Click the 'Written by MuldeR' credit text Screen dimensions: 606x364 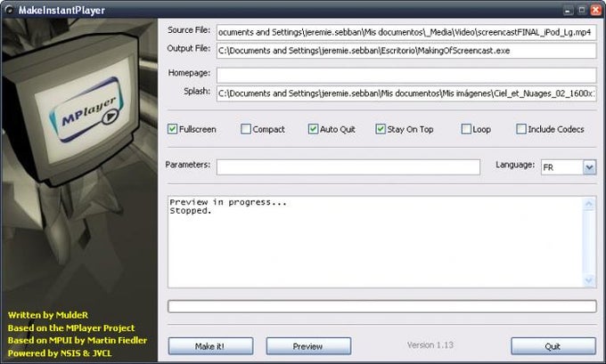[x=48, y=315]
